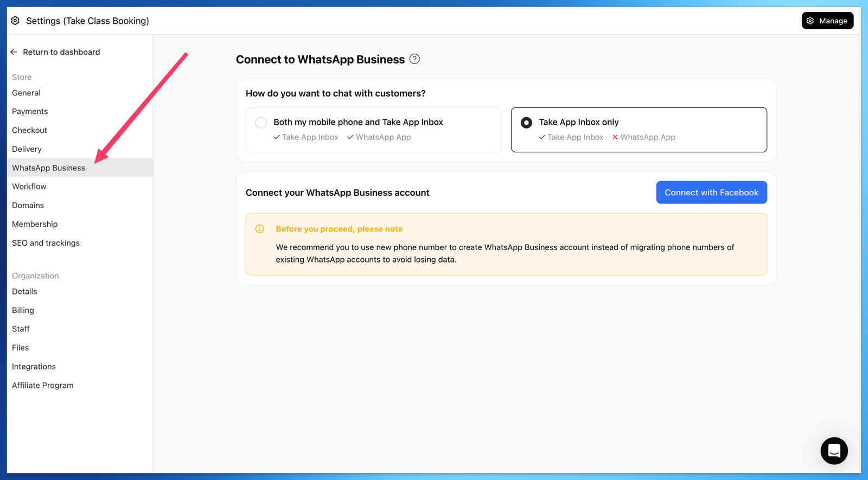868x480 pixels.
Task: Go to Domains settings
Action: (x=80, y=206)
